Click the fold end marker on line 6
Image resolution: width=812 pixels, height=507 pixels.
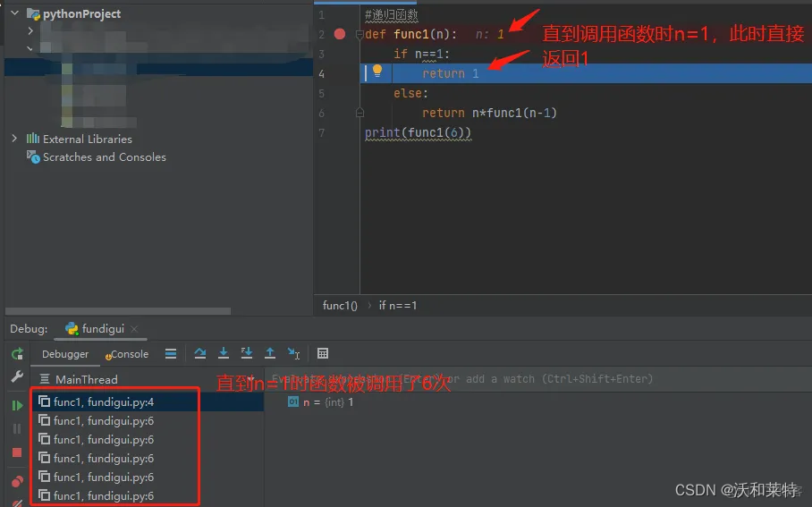click(x=359, y=113)
